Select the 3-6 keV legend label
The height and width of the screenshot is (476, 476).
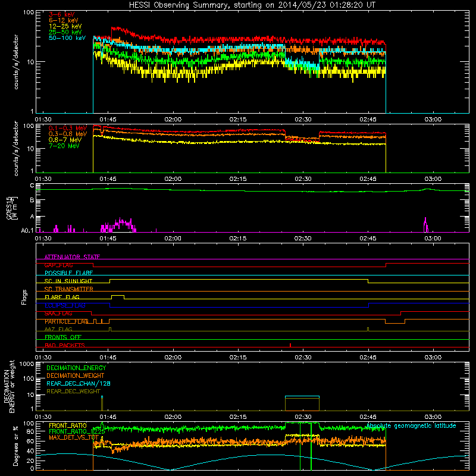[x=61, y=14]
